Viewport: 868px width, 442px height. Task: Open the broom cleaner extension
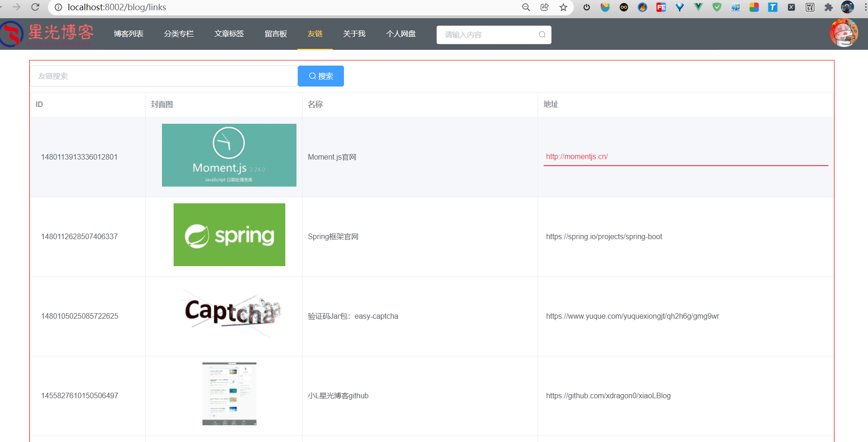[x=642, y=7]
